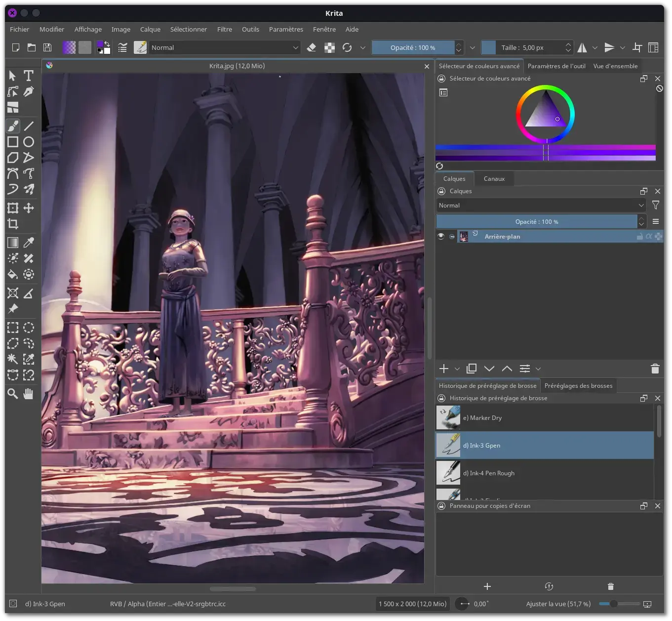This screenshot has width=672, height=621.
Task: Select the Gradient tool
Action: 13,243
